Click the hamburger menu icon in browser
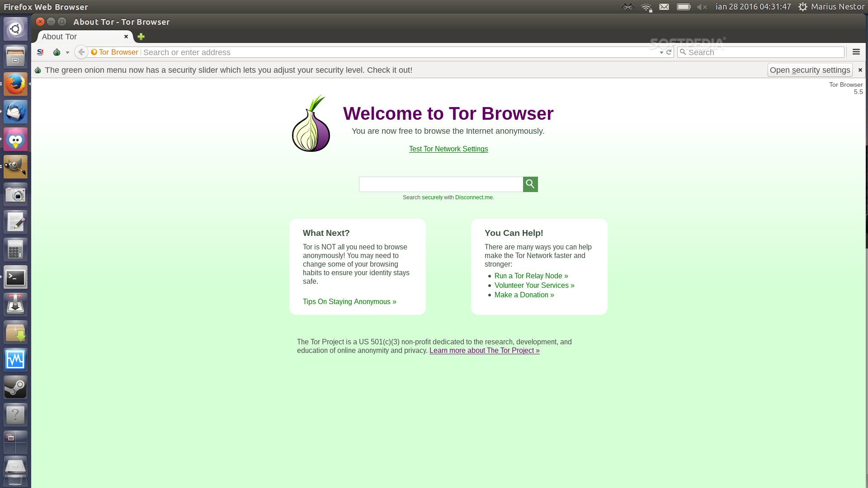Image resolution: width=868 pixels, height=488 pixels. 857,52
